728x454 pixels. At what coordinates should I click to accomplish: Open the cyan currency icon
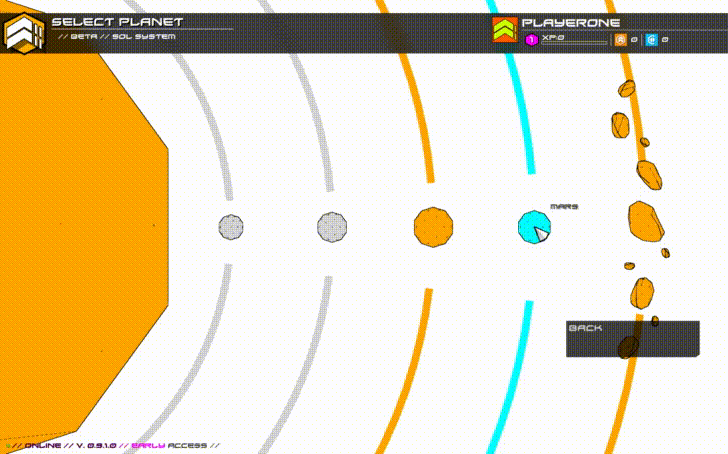coord(652,40)
